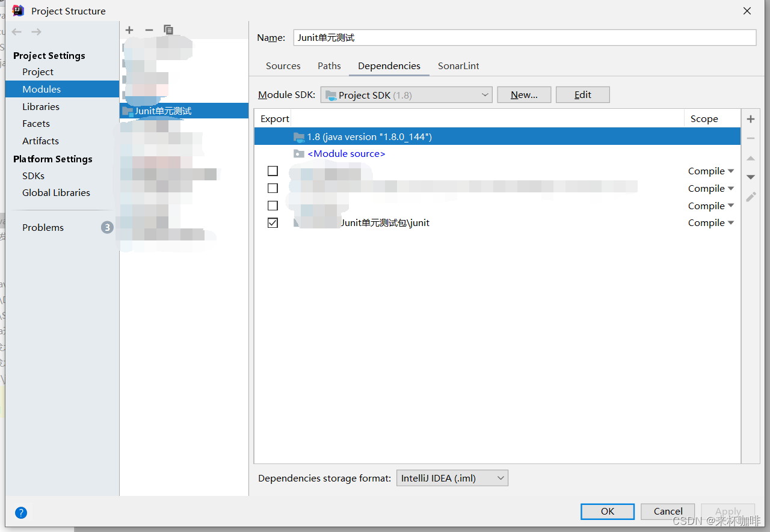Switch to the Paths tab
Image resolution: width=770 pixels, height=532 pixels.
click(329, 66)
